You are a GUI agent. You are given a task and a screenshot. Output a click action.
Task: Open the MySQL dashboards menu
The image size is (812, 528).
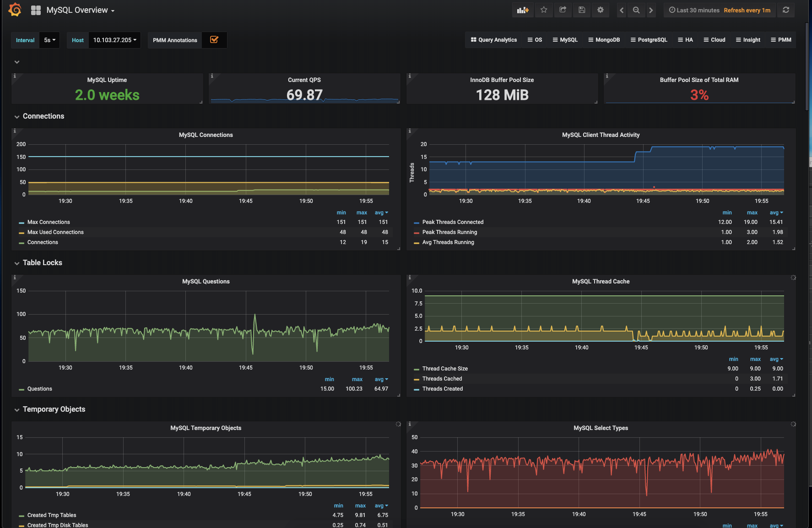(x=565, y=40)
